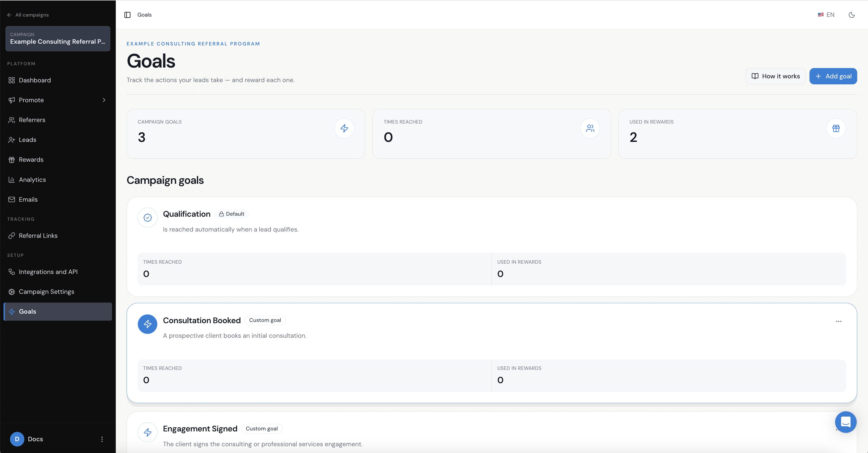
Task: Open Analytics in sidebar
Action: 58,180
